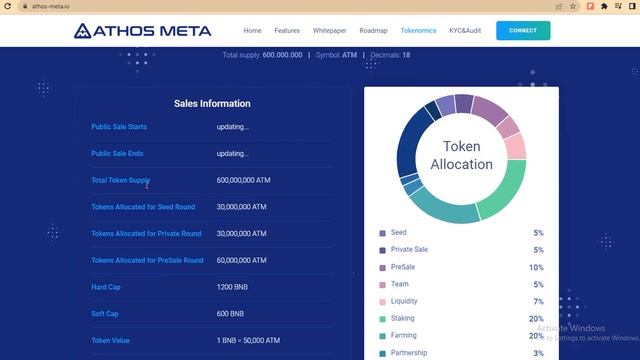Click the Farming legend color swatch
Viewport: 640px width, 360px height.
click(382, 336)
